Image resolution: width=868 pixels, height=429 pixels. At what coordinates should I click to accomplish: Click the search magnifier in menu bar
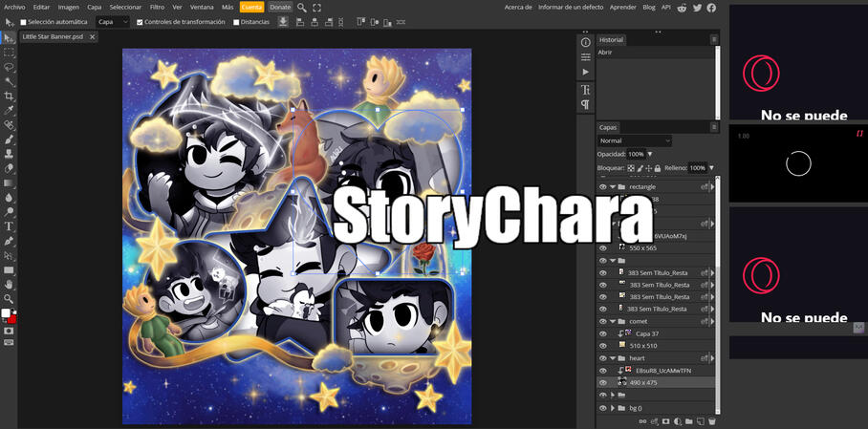coord(302,7)
